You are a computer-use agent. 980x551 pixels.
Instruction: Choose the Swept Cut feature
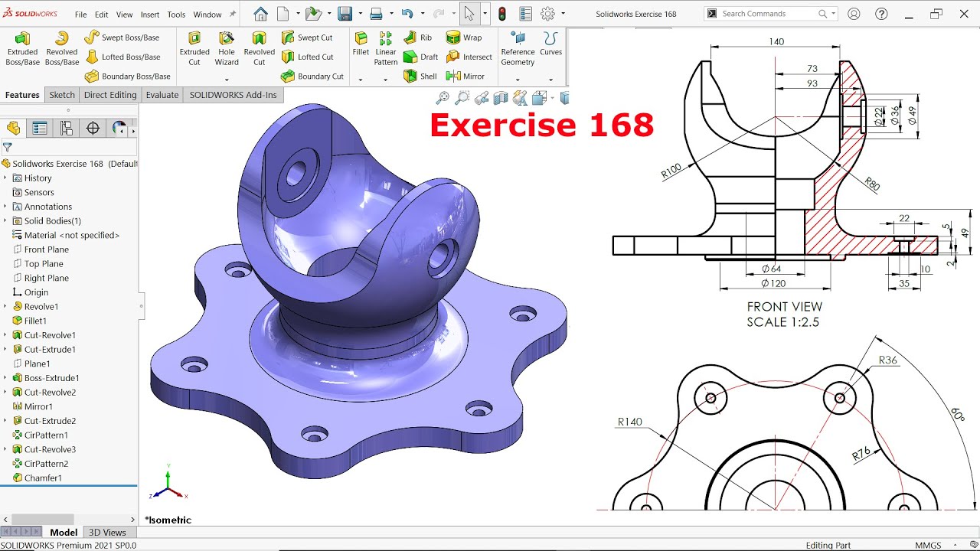tap(306, 37)
